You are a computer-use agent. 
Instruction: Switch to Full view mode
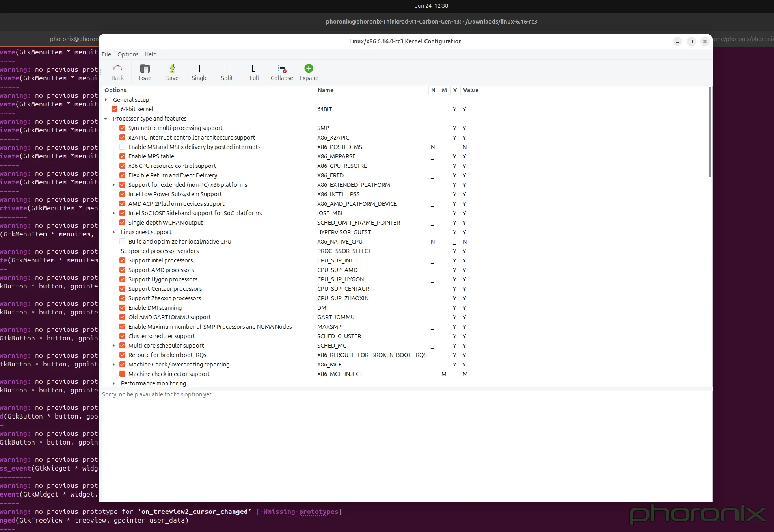coord(253,72)
